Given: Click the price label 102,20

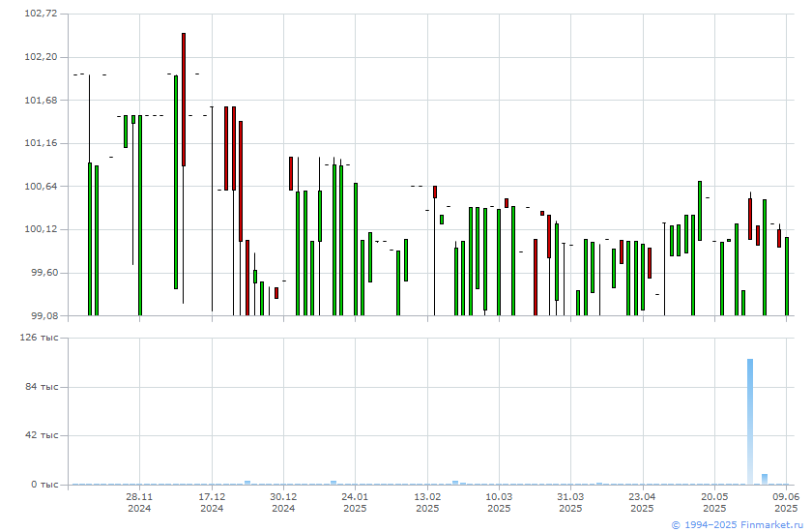Looking at the screenshot, I should [41, 57].
